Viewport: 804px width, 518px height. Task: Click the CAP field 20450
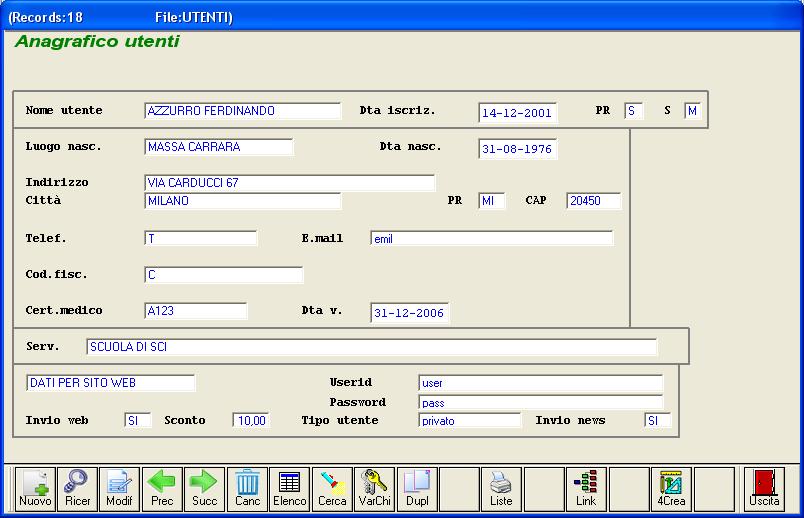(594, 201)
